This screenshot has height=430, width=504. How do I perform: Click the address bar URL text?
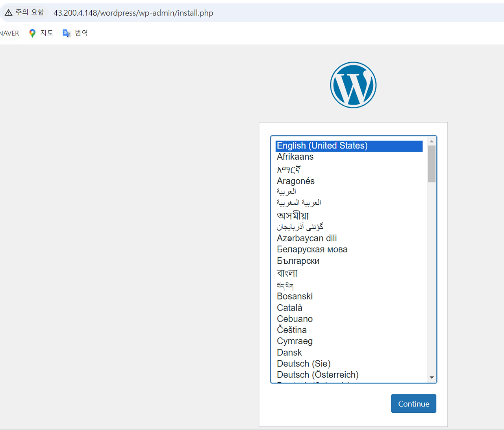[x=133, y=13]
